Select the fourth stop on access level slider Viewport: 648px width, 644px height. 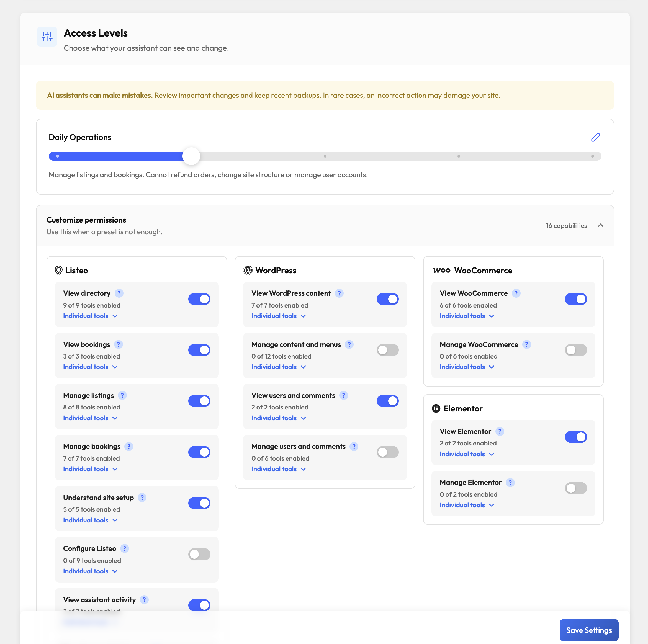point(459,156)
